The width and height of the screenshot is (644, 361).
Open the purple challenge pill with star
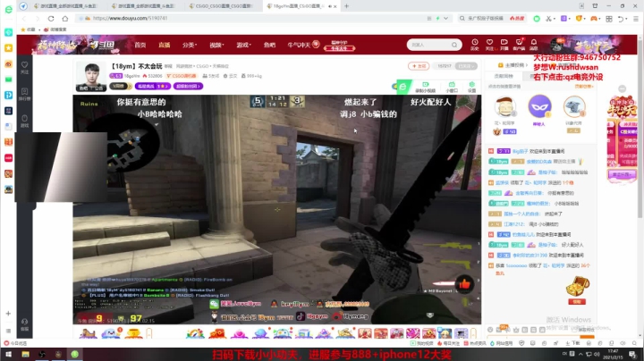[x=152, y=86]
